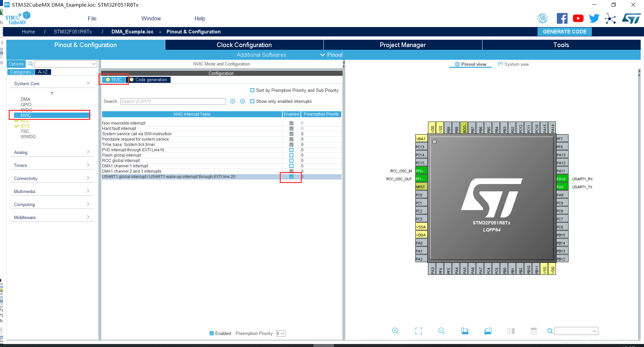This screenshot has width=644, height=347.
Task: Uncheck USART1 global interrupt enabled box
Action: coord(291,177)
